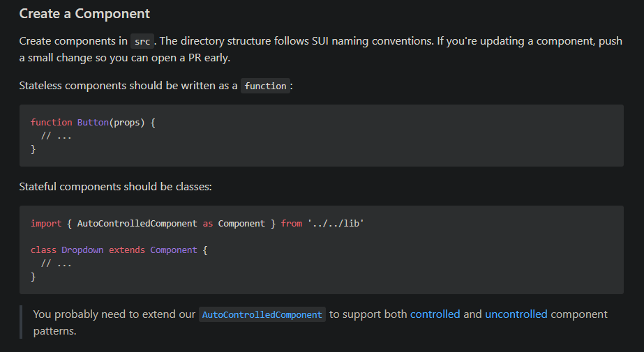The height and width of the screenshot is (352, 644).
Task: Click the 'Stateful components should be classes' text
Action: click(115, 187)
